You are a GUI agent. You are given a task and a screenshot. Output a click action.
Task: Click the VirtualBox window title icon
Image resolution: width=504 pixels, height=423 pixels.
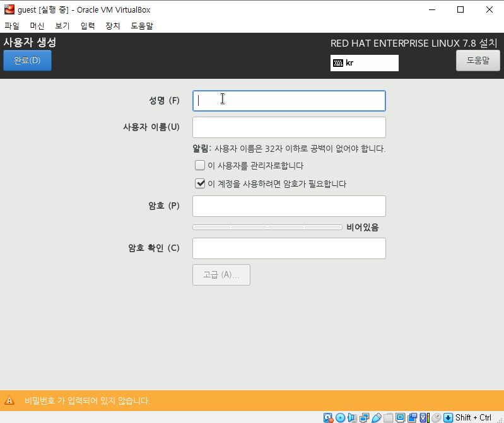click(9, 9)
